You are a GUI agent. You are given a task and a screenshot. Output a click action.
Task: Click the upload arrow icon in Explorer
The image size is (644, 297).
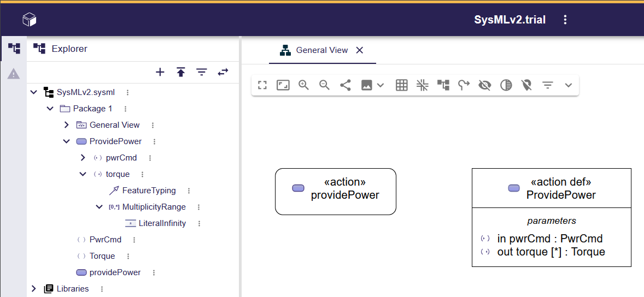tap(181, 72)
